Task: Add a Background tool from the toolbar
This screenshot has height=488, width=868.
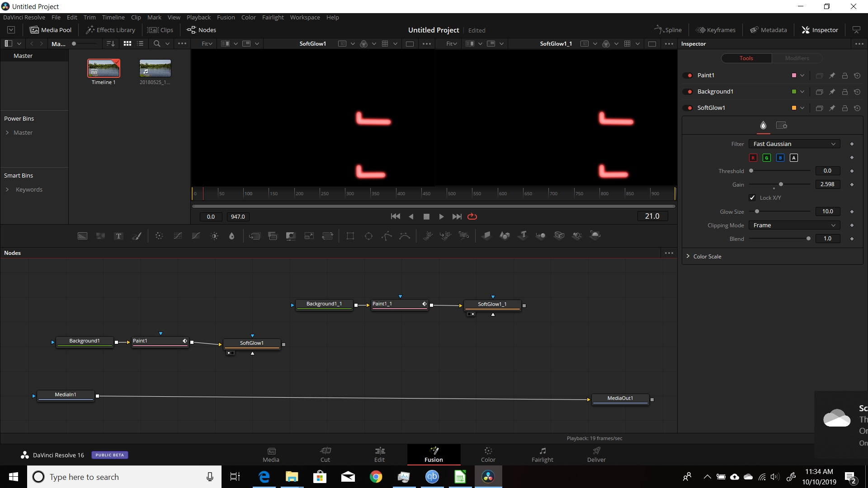Action: tap(82, 236)
